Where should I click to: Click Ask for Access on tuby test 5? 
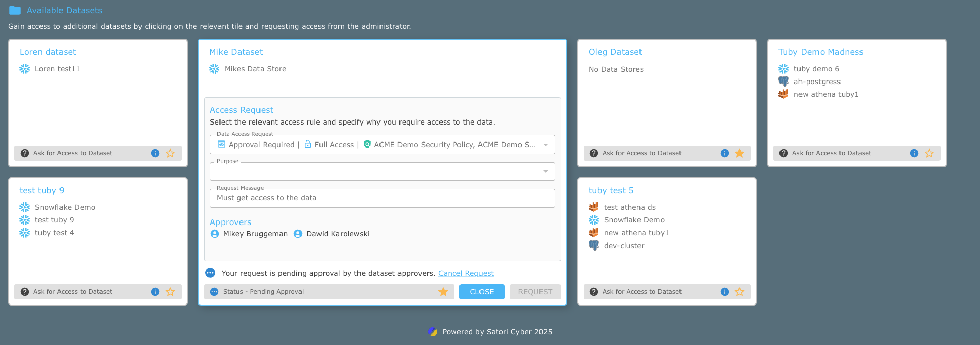pyautogui.click(x=642, y=292)
